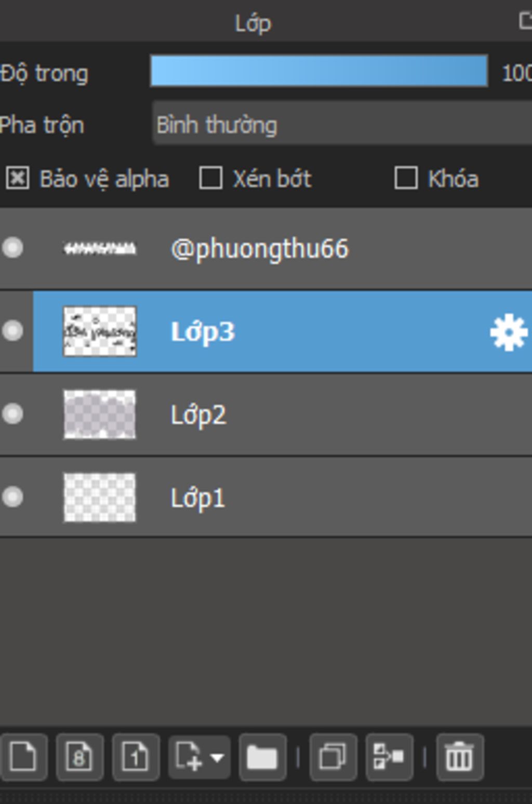Merge layer down with icon
Image resolution: width=532 pixels, height=804 pixels.
tap(389, 757)
